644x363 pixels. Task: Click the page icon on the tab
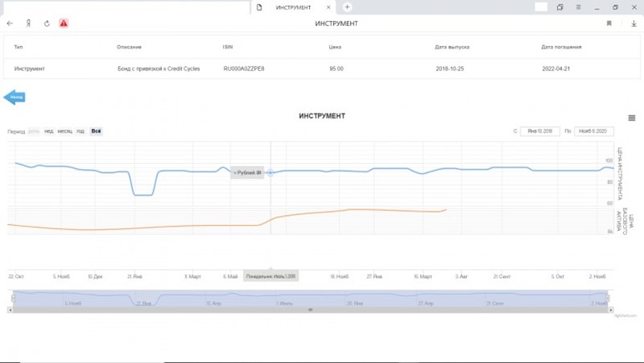point(259,8)
